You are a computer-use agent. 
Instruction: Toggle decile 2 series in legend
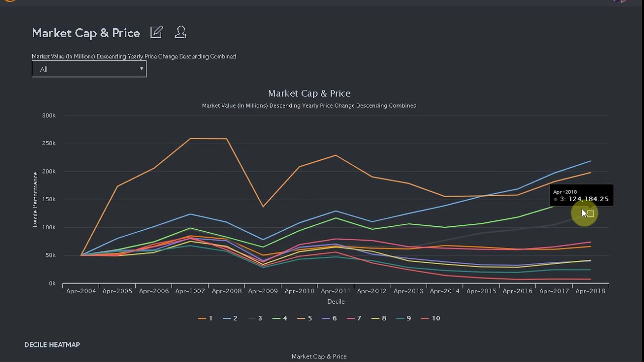230,318
